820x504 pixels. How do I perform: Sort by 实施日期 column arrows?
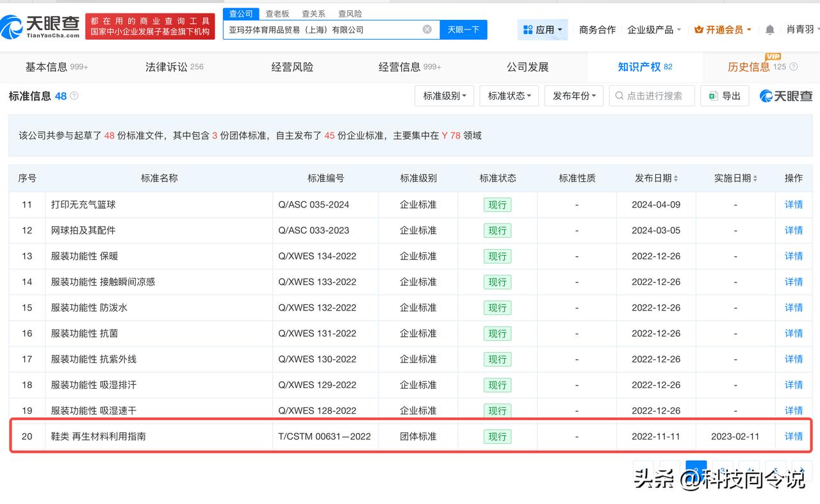(755, 179)
